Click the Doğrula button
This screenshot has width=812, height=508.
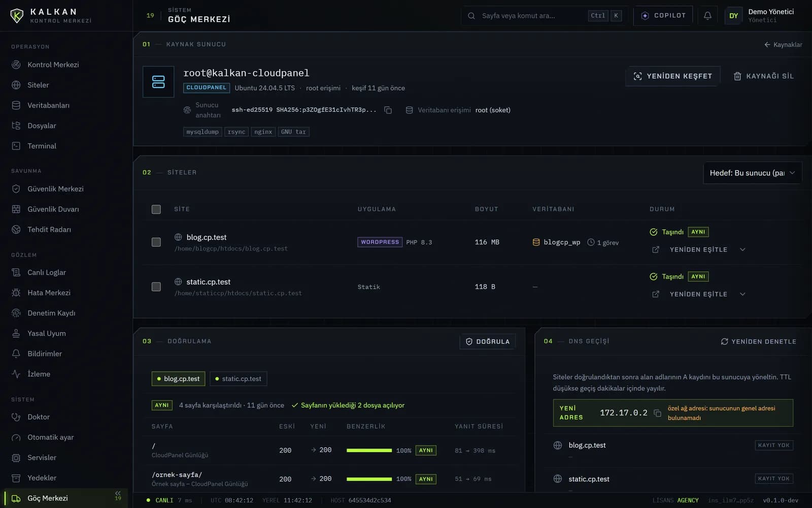point(487,341)
